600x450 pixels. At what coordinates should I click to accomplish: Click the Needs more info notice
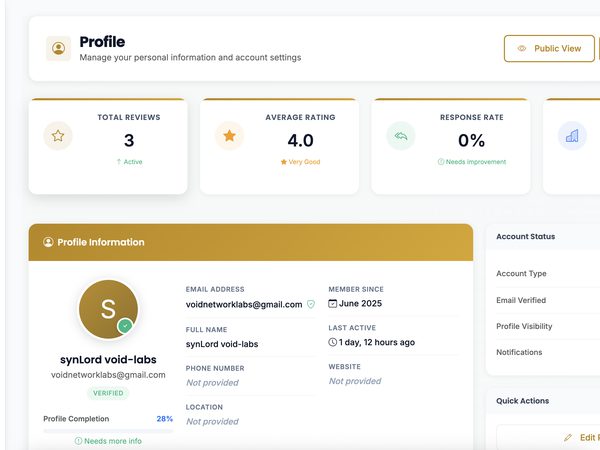pyautogui.click(x=108, y=441)
